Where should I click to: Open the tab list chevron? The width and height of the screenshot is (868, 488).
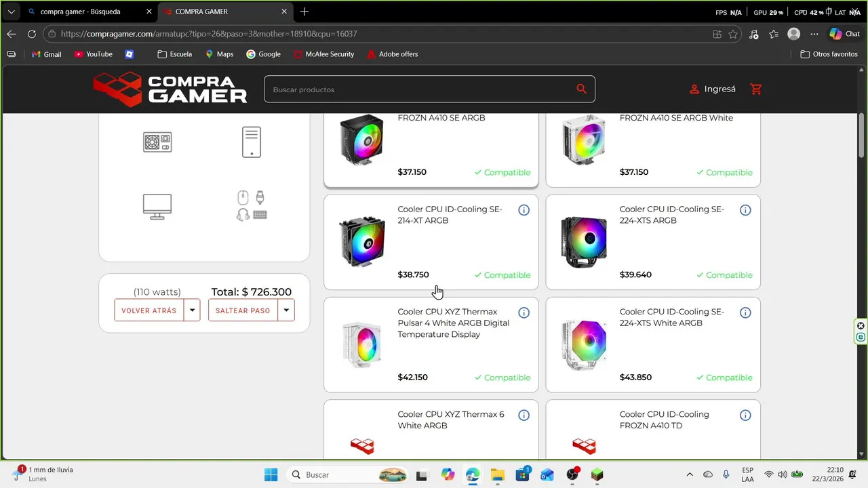point(11,12)
